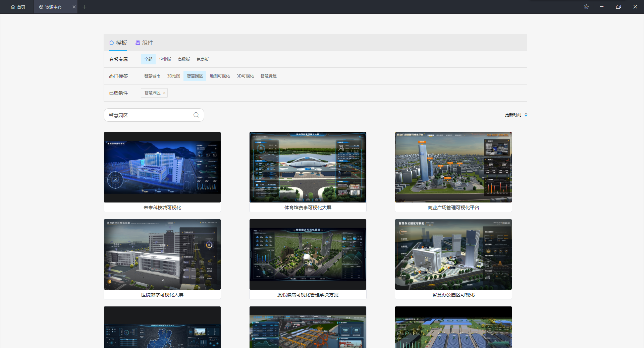Select the 模板 tab
The image size is (644, 348).
[x=118, y=43]
